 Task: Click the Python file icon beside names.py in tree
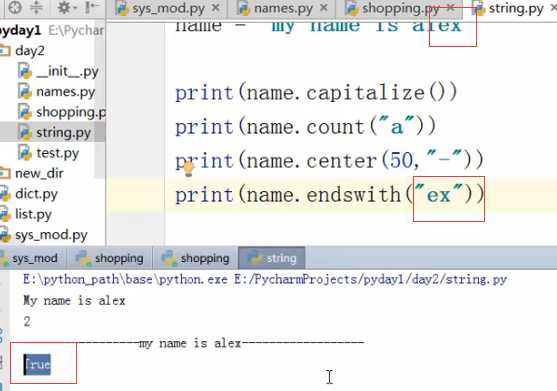pos(25,92)
